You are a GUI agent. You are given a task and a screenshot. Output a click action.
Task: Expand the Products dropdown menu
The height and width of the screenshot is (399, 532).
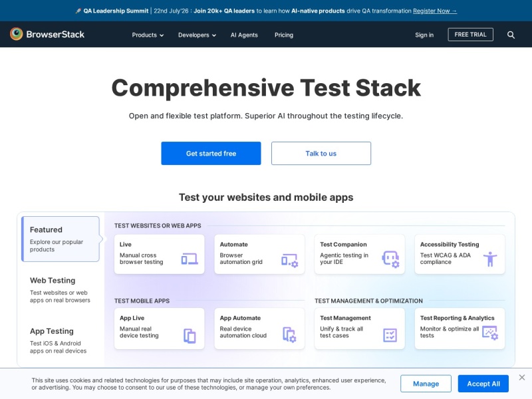click(148, 35)
